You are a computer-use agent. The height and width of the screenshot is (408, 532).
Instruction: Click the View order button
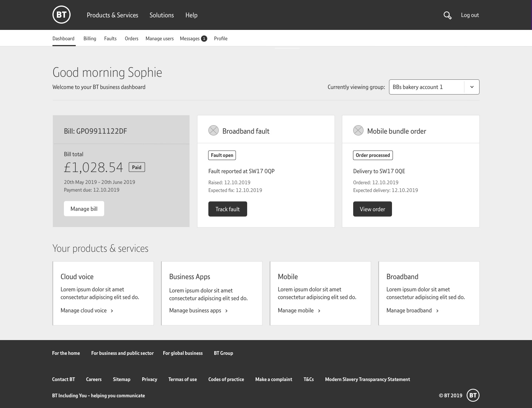(x=372, y=209)
